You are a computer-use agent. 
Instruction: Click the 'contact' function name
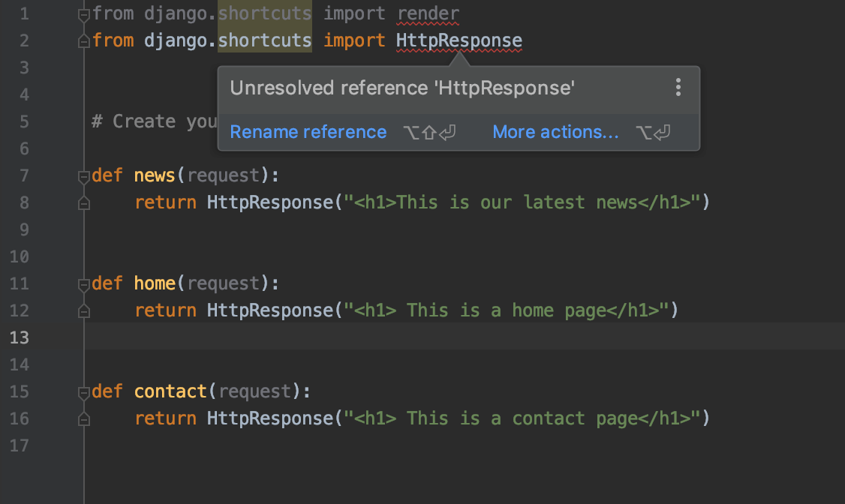(170, 391)
